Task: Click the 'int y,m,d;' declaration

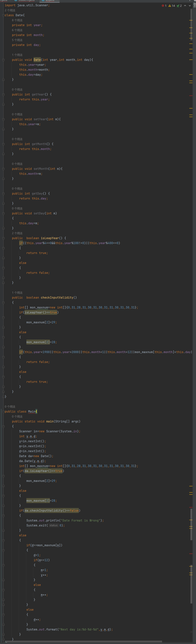Action: pyautogui.click(x=28, y=436)
